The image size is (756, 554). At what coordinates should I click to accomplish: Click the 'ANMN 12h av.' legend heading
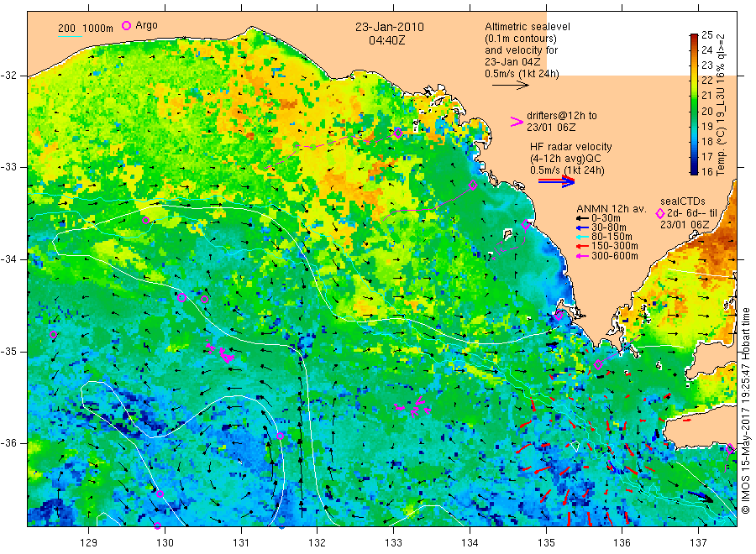612,209
